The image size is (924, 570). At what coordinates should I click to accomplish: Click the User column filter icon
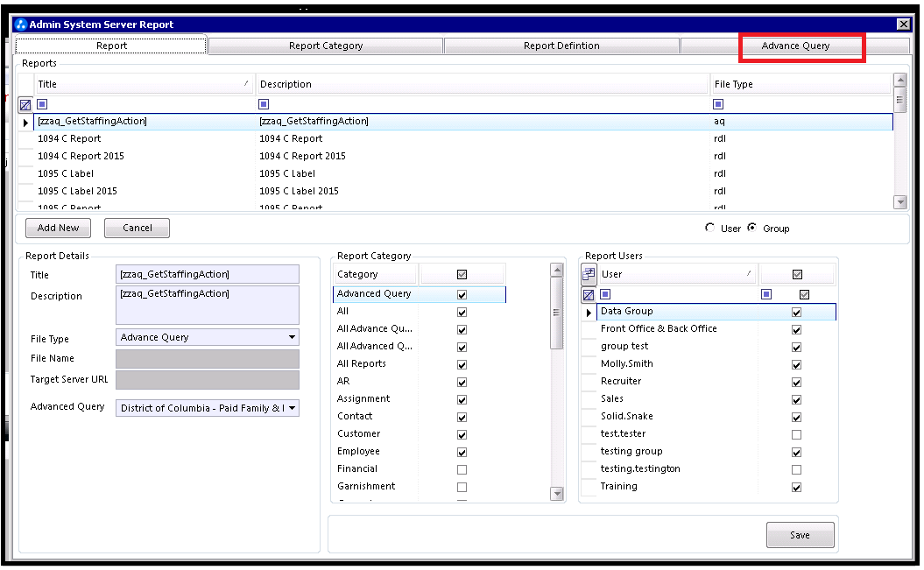pyautogui.click(x=605, y=294)
